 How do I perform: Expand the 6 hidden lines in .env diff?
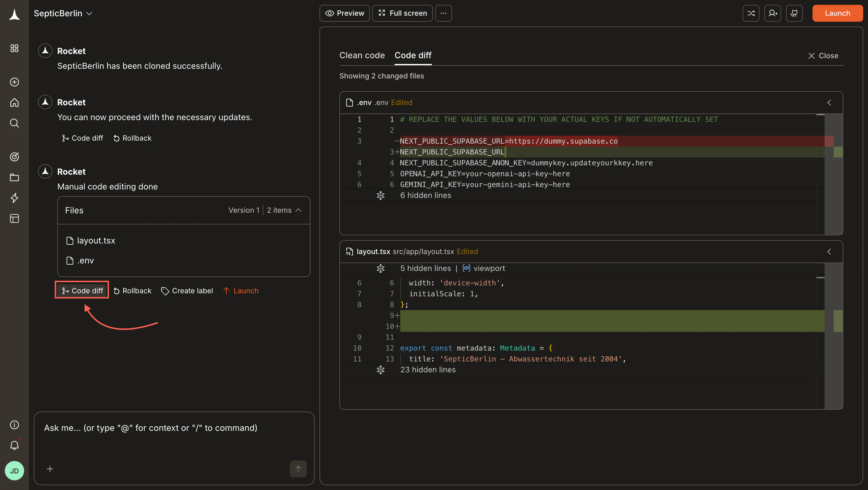[x=380, y=195]
